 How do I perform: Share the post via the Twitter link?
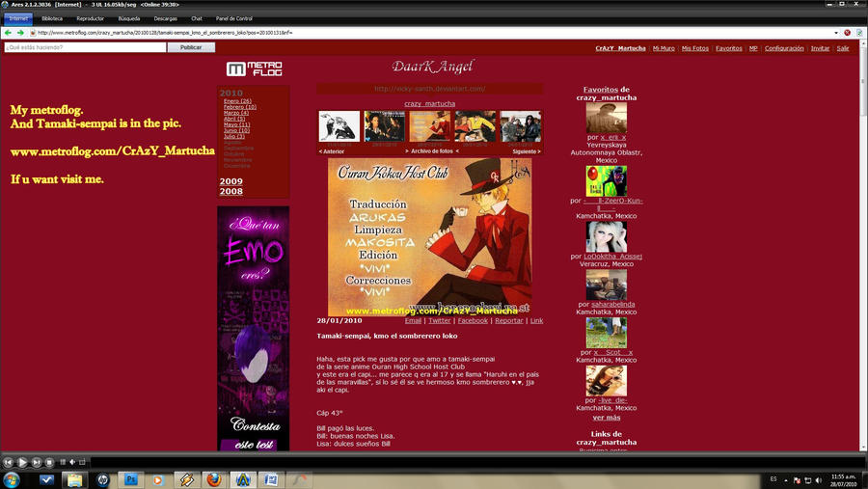[440, 320]
